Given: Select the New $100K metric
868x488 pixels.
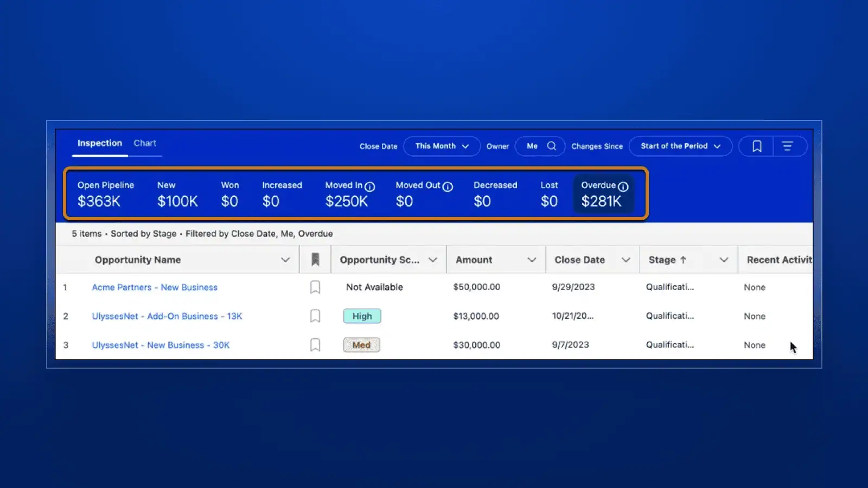Looking at the screenshot, I should (x=177, y=194).
